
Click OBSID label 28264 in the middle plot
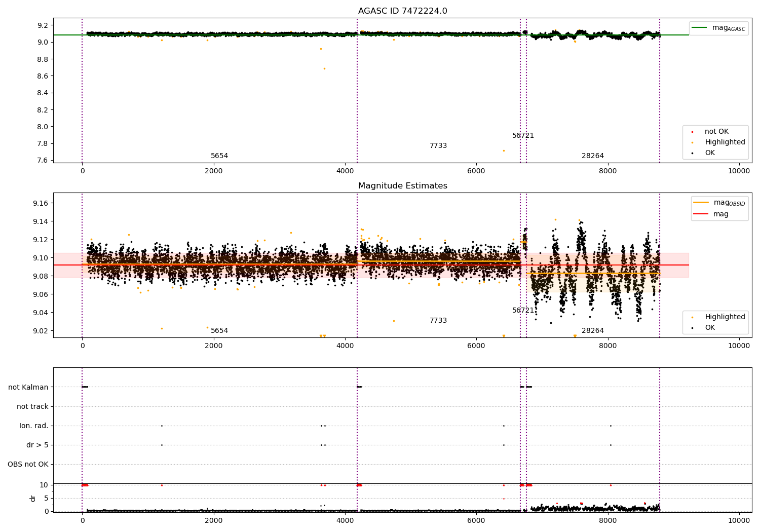[x=592, y=331]
